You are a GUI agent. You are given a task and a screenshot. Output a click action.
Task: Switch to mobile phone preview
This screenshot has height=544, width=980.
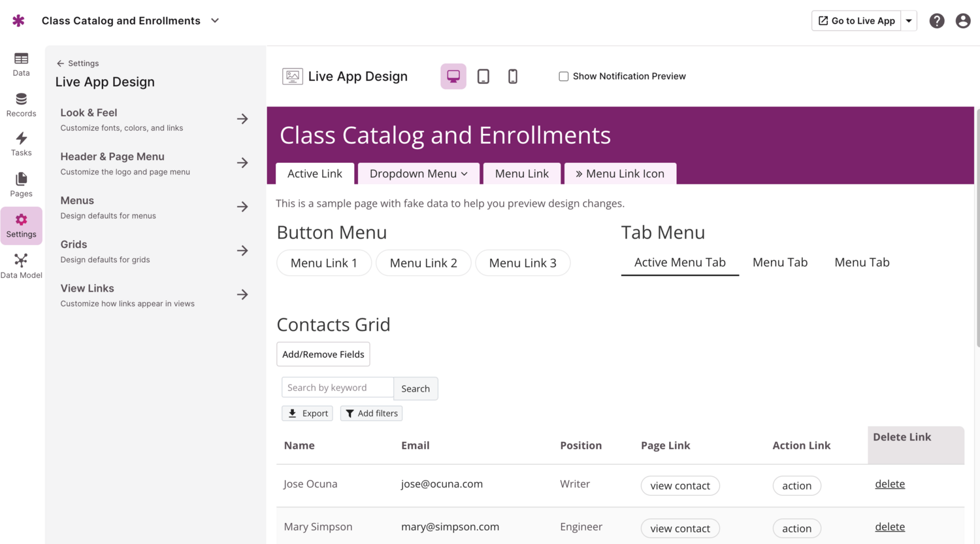click(513, 76)
